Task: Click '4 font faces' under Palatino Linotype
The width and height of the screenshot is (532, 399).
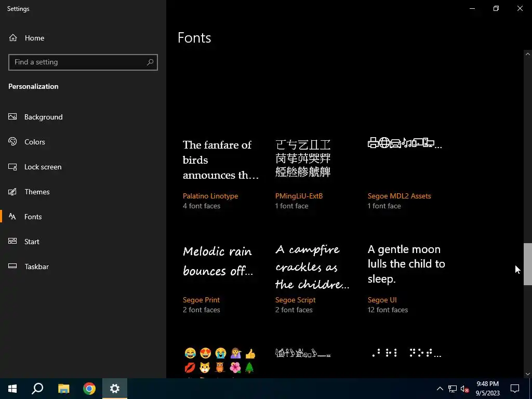Action: tap(202, 206)
